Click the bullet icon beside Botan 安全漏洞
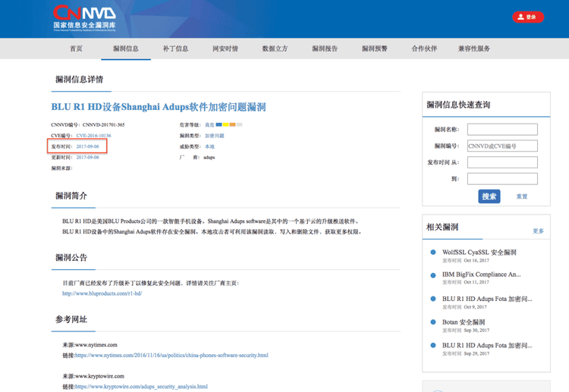The width and height of the screenshot is (569, 392). [x=432, y=322]
